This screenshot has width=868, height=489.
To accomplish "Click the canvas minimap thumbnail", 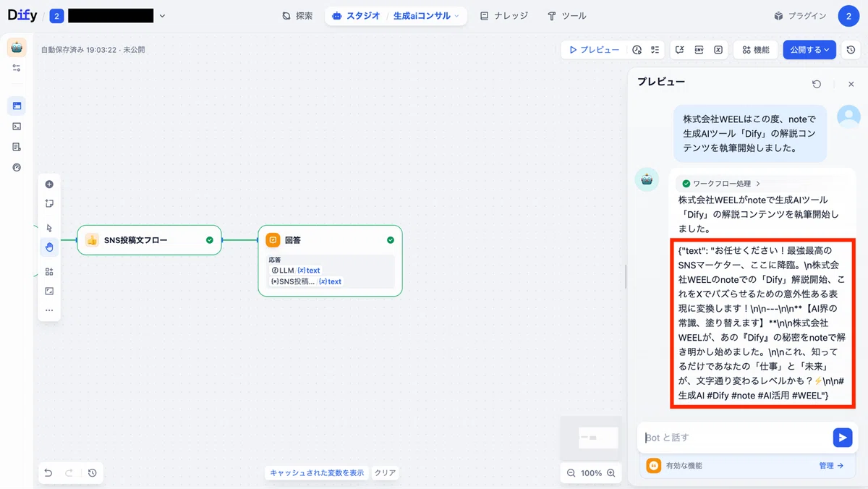I will click(592, 438).
